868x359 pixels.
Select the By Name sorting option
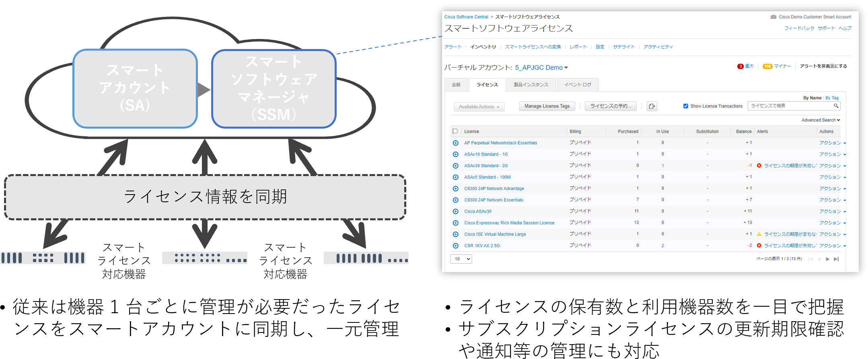(x=812, y=98)
